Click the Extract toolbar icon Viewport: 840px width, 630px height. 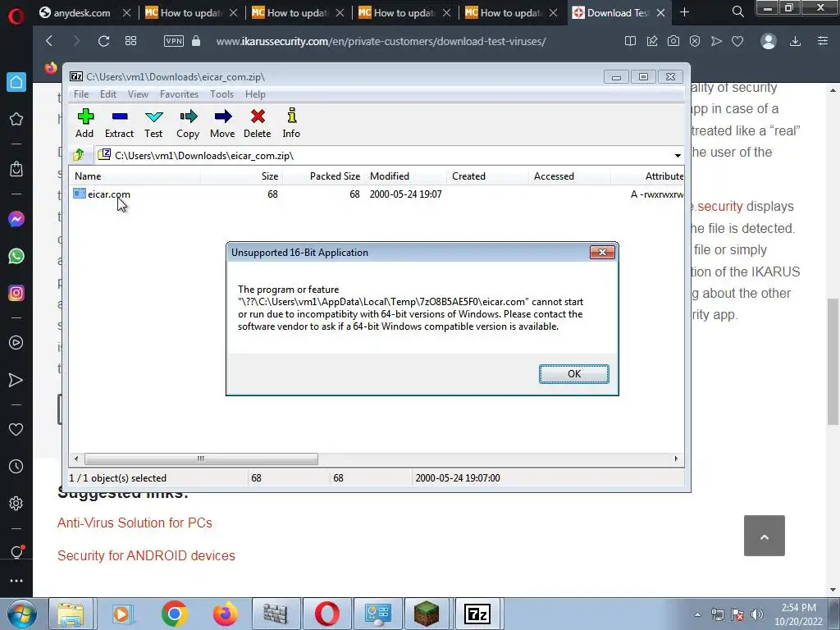[x=119, y=124]
